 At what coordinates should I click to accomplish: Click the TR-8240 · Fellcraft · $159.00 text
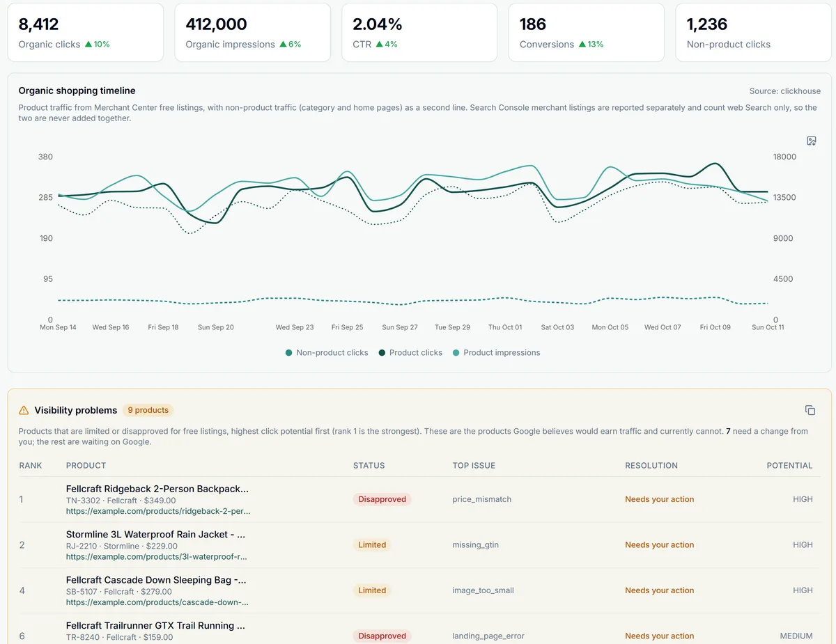pyautogui.click(x=119, y=637)
